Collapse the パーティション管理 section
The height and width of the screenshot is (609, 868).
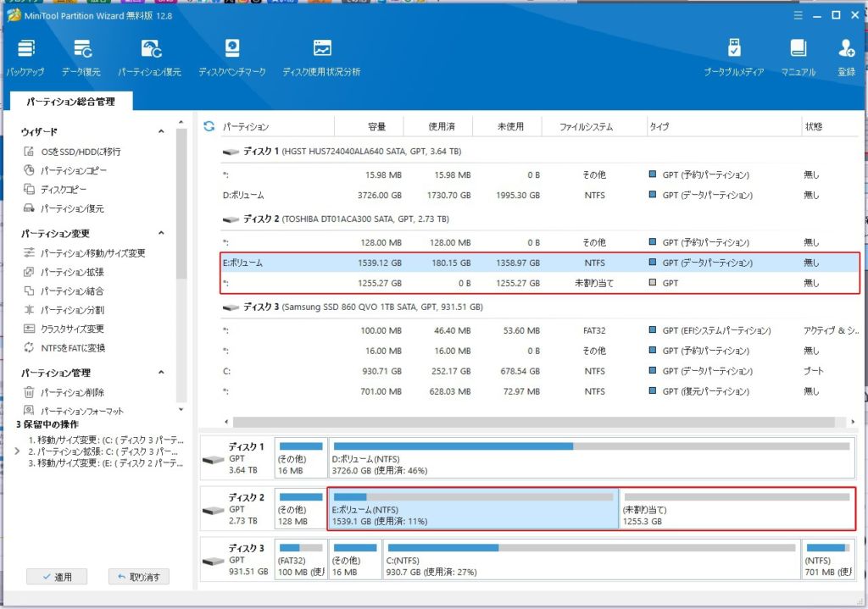pos(161,374)
